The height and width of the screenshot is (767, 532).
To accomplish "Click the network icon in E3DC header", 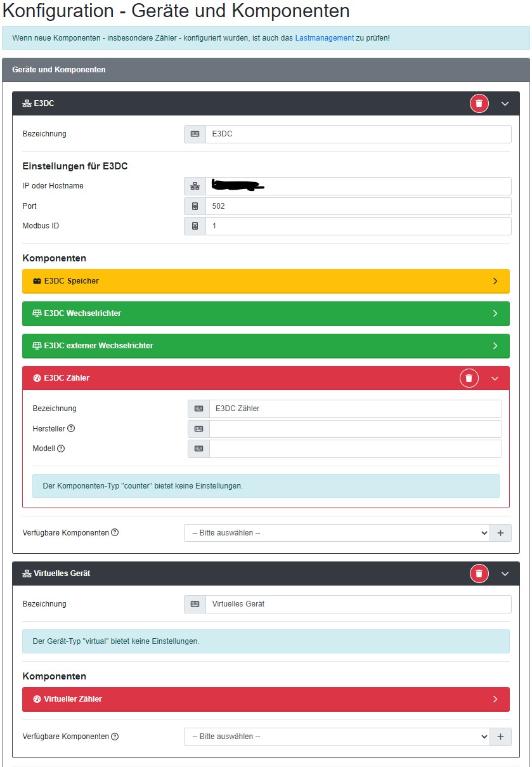I will 27,103.
